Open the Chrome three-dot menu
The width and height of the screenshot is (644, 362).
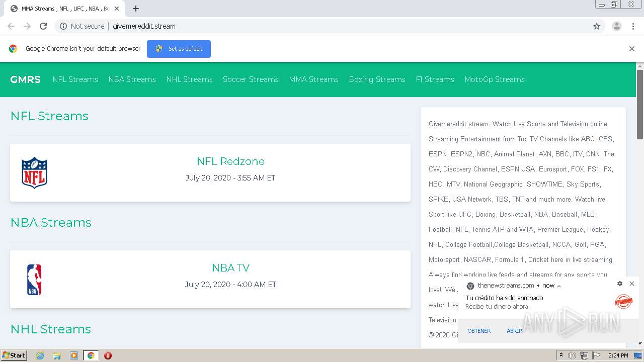coord(633,26)
